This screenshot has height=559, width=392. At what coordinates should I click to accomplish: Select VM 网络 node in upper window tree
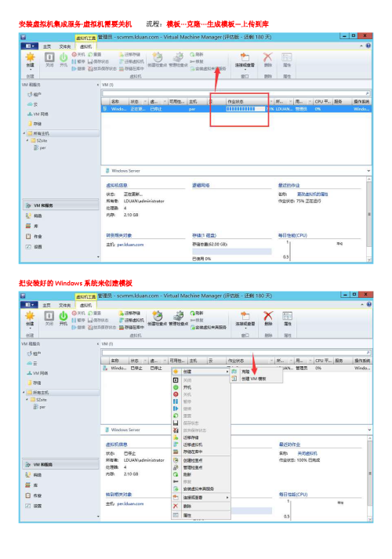[x=38, y=114]
